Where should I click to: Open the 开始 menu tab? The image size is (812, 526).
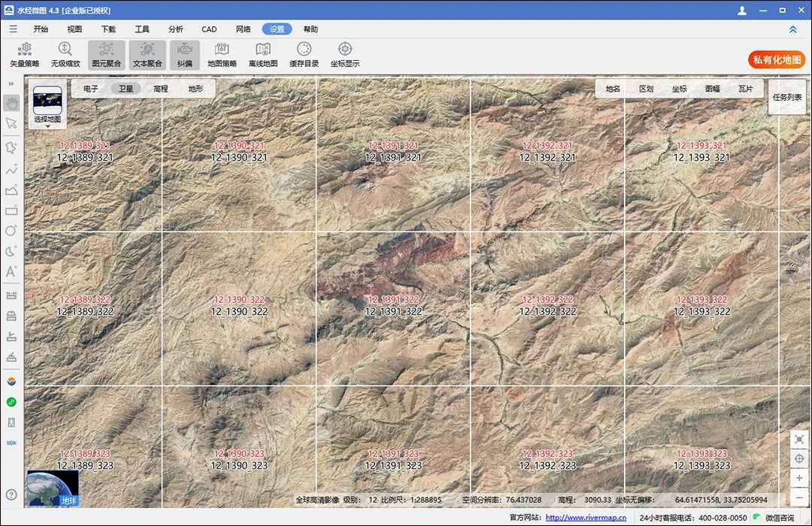pyautogui.click(x=41, y=29)
